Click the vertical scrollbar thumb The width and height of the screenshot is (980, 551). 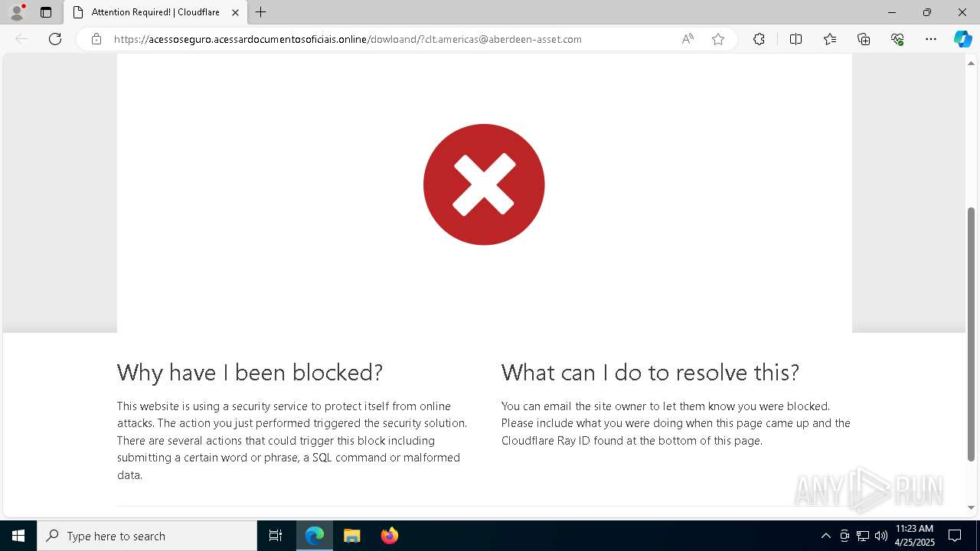[x=971, y=334]
